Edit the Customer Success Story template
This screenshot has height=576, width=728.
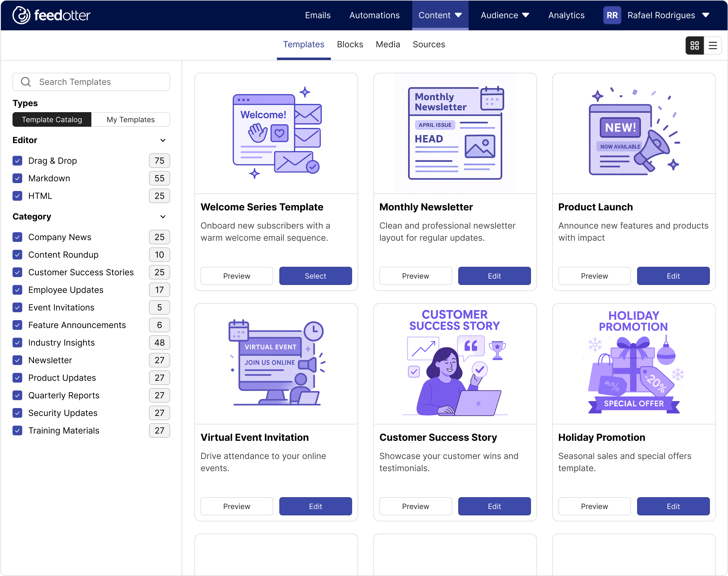click(x=494, y=506)
